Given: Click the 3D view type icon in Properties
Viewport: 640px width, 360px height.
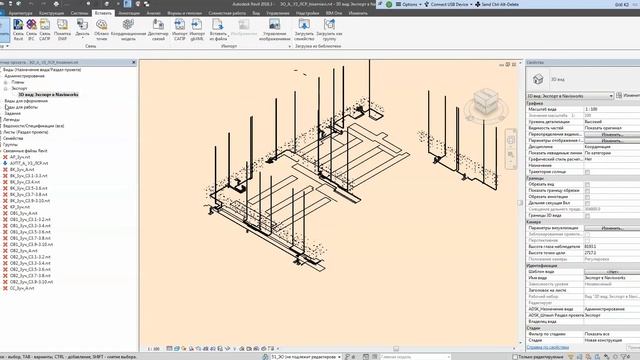Looking at the screenshot, I should (538, 79).
